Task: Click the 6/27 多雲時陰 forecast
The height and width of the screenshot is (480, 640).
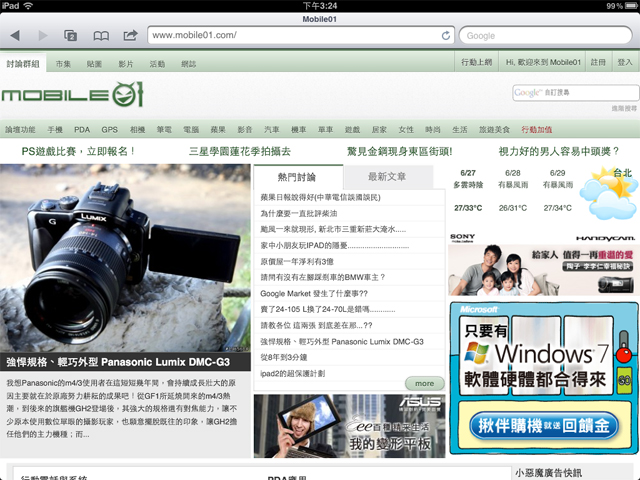Action: point(468,190)
